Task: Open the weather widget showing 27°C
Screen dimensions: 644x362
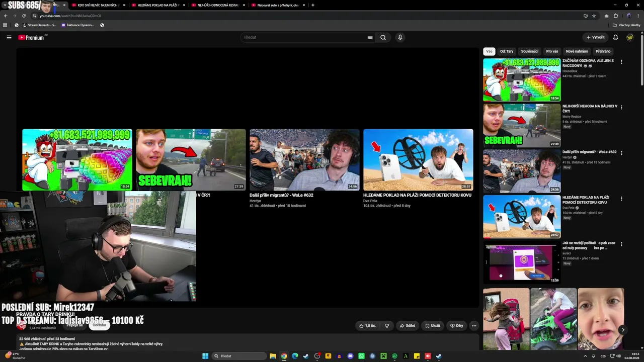Action: tap(15, 356)
